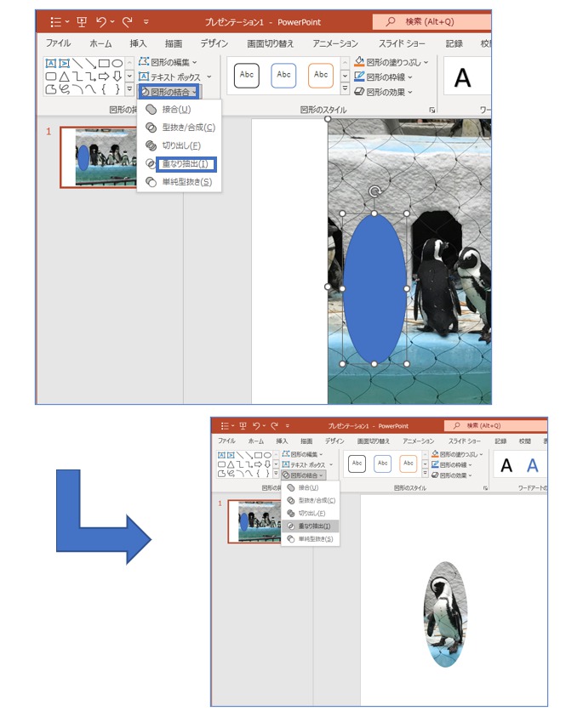Click the Redo arrow in the upper window's title bar
583x728 pixels.
click(x=126, y=20)
